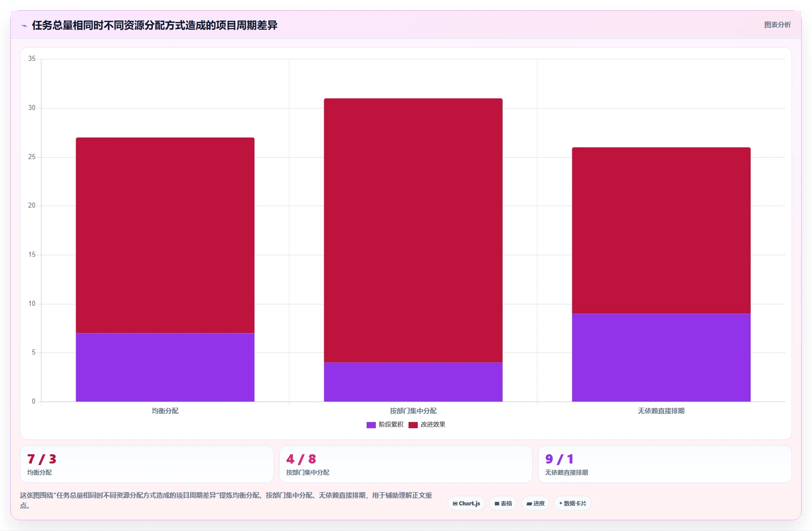Click the 图表分析 label in the header
The height and width of the screenshot is (531, 812).
pyautogui.click(x=777, y=25)
